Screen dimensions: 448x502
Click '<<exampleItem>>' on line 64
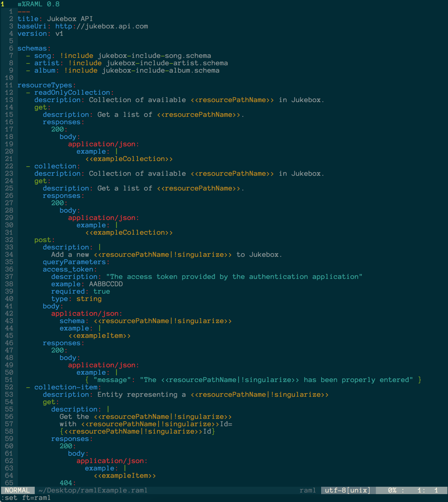coord(125,475)
